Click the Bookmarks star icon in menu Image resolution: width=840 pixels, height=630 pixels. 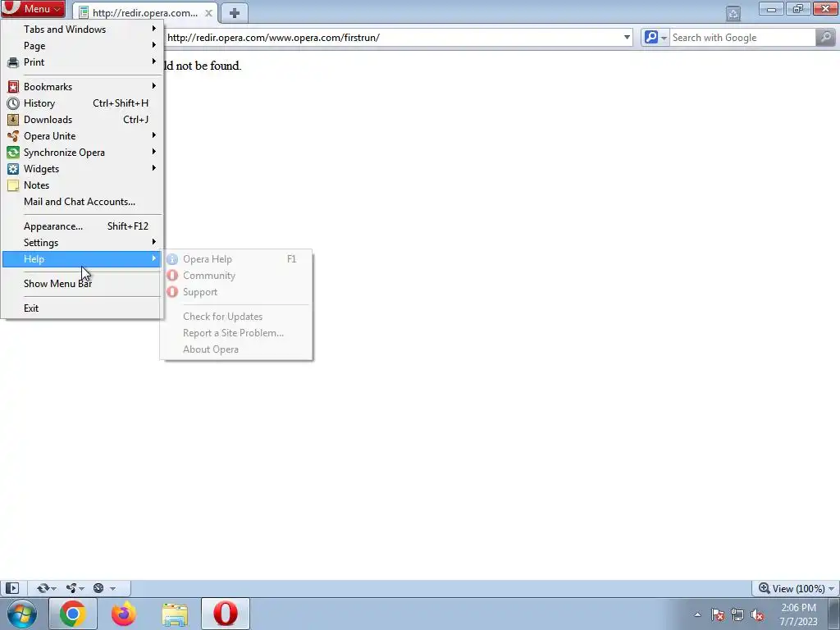pos(13,87)
